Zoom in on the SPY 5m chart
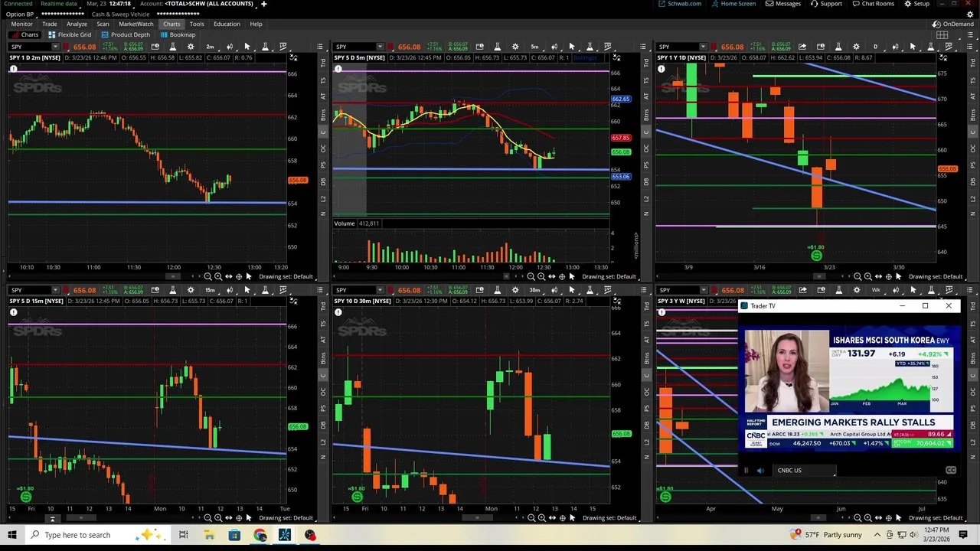 (541, 276)
